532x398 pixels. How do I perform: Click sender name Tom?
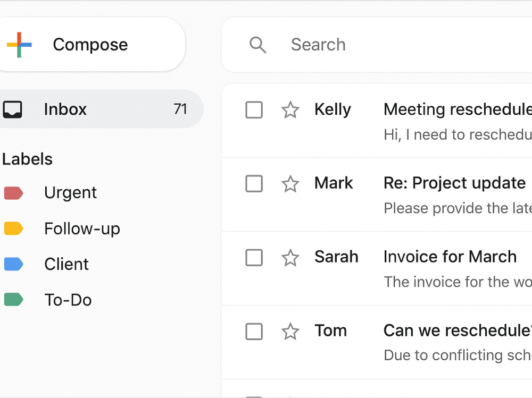pyautogui.click(x=331, y=331)
